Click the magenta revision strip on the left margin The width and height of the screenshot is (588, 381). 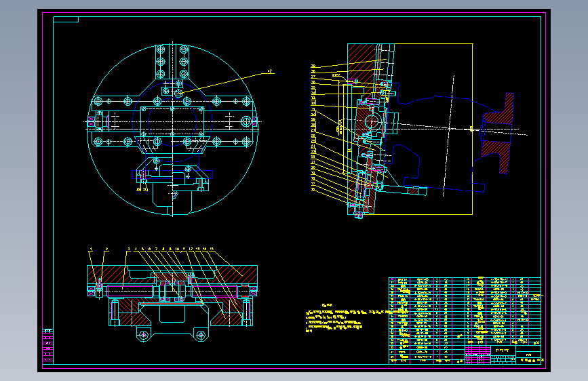(48, 346)
